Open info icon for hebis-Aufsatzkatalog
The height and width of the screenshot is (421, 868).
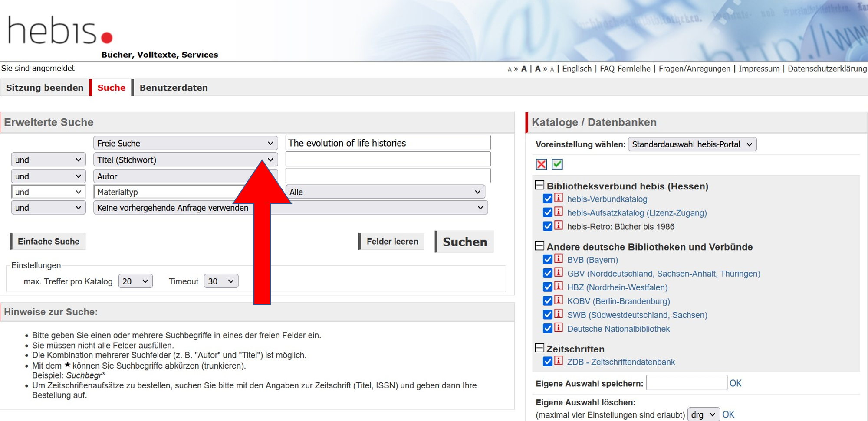[559, 212]
